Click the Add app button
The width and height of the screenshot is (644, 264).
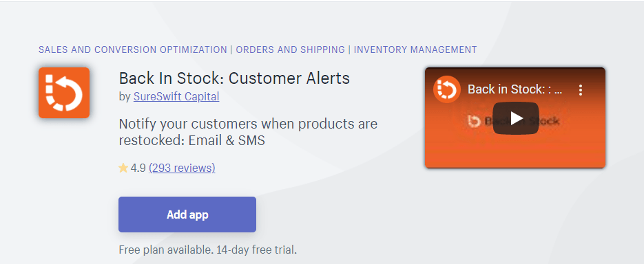coord(187,214)
